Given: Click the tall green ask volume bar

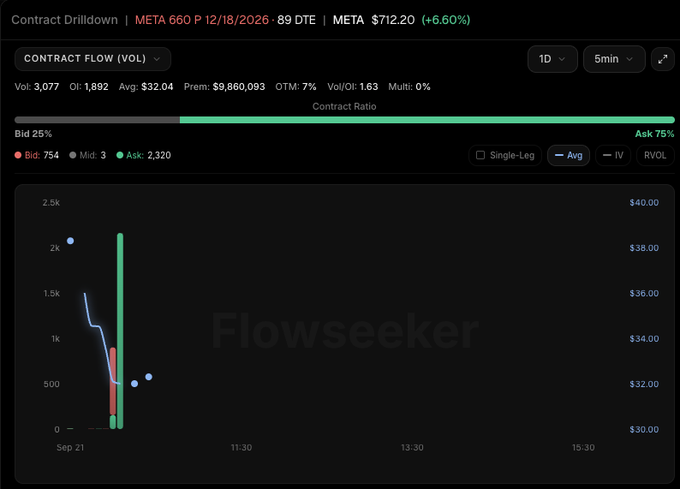Looking at the screenshot, I should point(120,331).
